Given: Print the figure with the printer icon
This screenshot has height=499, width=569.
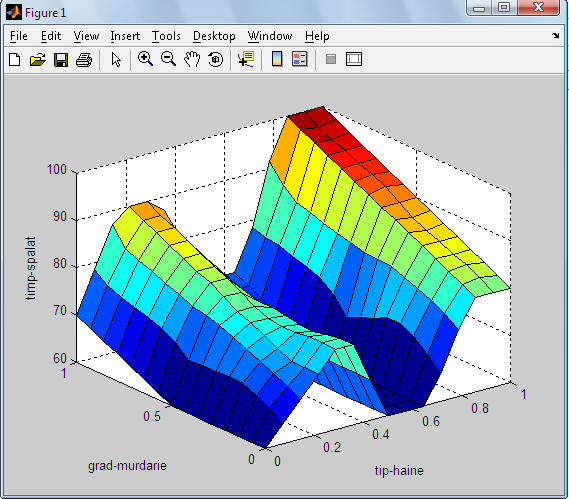Looking at the screenshot, I should [84, 60].
